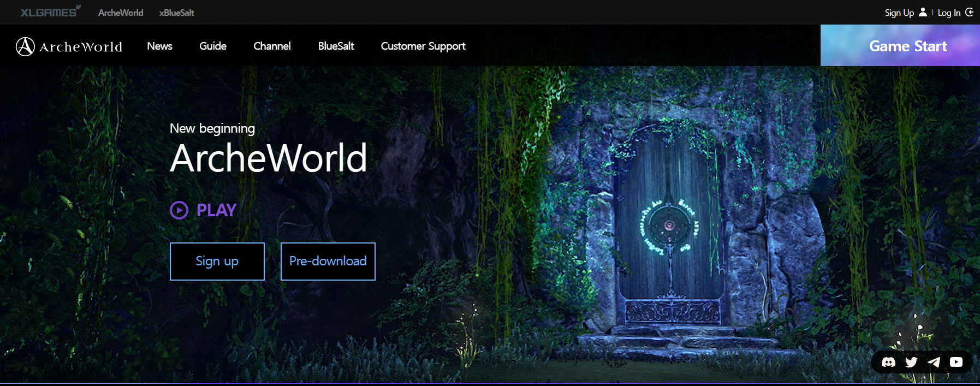The image size is (980, 386).
Task: Go to xBlueSalt link in top bar
Action: (x=176, y=13)
